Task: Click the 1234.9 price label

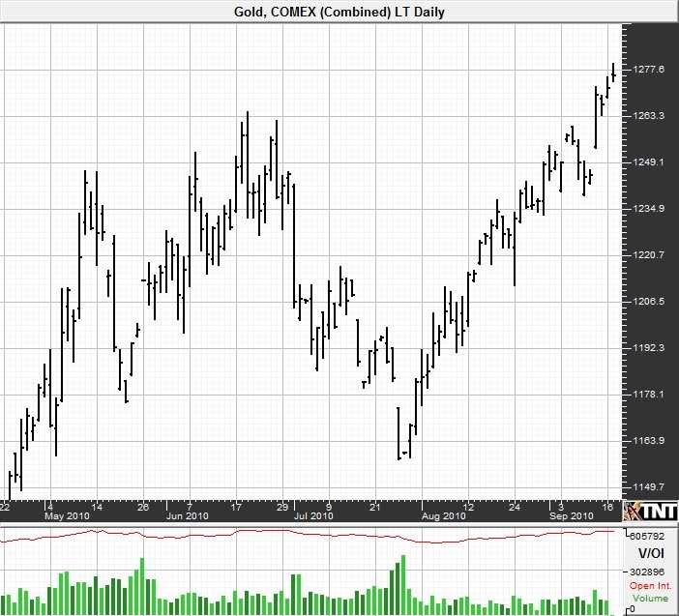Action: (648, 209)
